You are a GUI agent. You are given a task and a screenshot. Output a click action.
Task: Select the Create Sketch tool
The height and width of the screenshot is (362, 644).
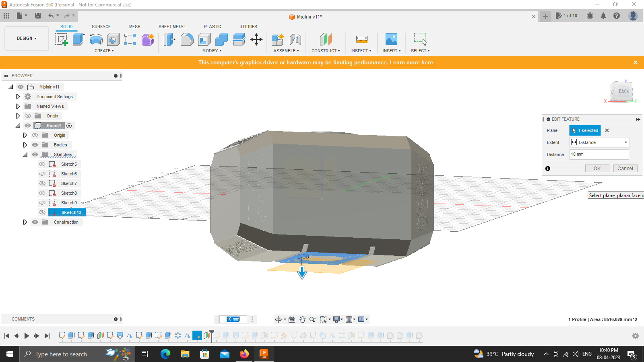(x=62, y=39)
